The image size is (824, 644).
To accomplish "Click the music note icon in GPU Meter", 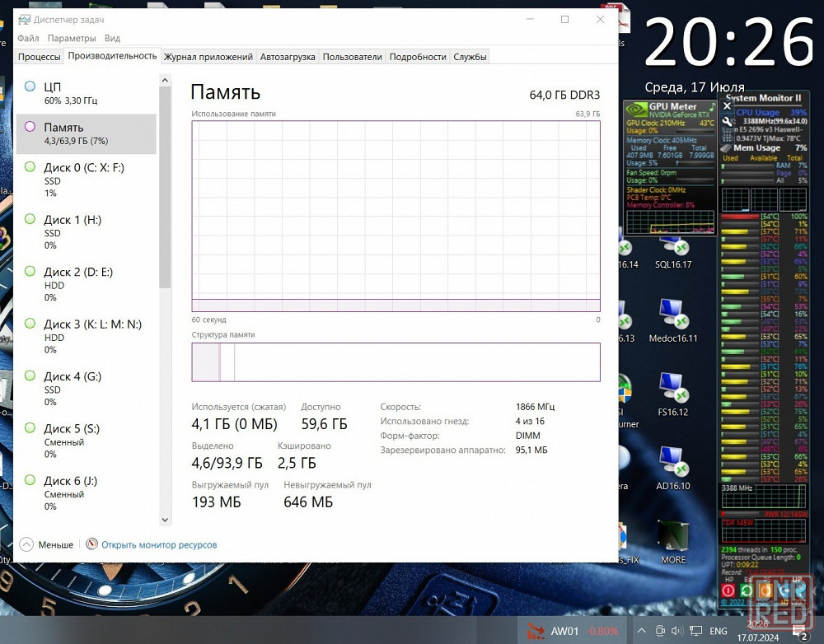I will point(712,107).
